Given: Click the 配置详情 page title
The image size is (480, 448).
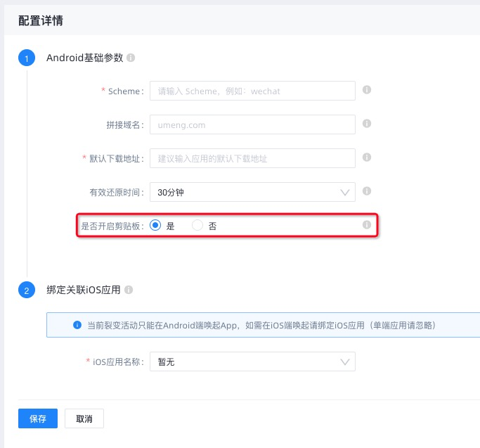Looking at the screenshot, I should click(x=41, y=21).
